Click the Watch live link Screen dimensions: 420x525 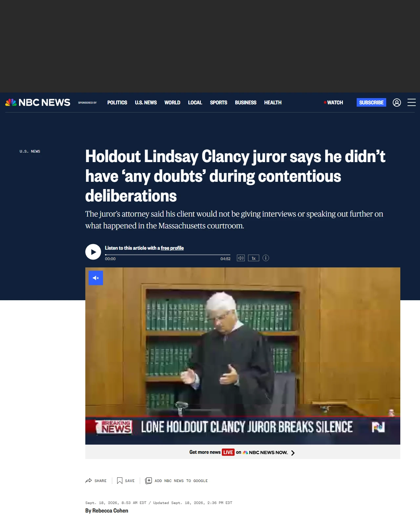click(333, 102)
